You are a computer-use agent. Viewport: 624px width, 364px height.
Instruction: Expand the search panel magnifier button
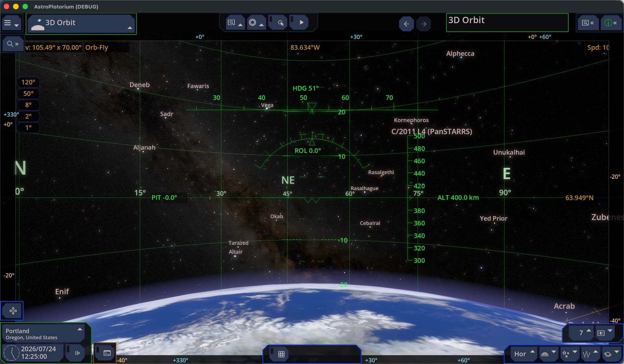click(13, 43)
